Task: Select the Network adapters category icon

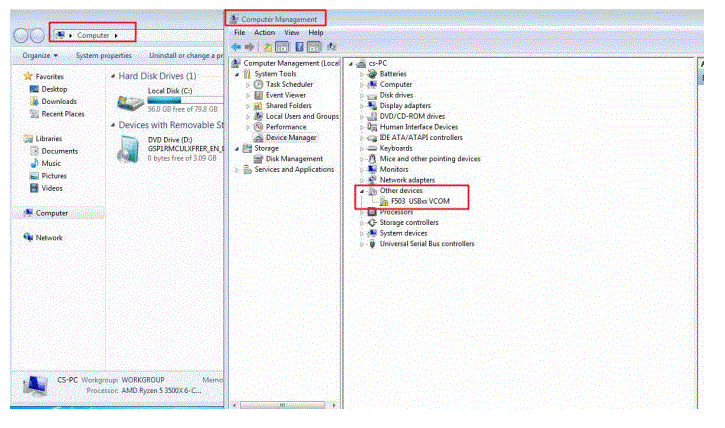Action: [x=372, y=180]
